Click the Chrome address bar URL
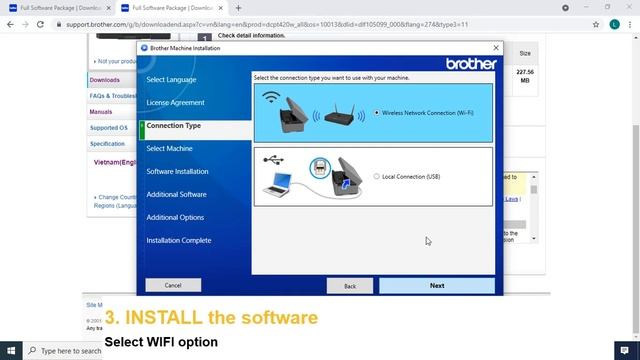Image resolution: width=640 pixels, height=360 pixels. click(x=267, y=24)
